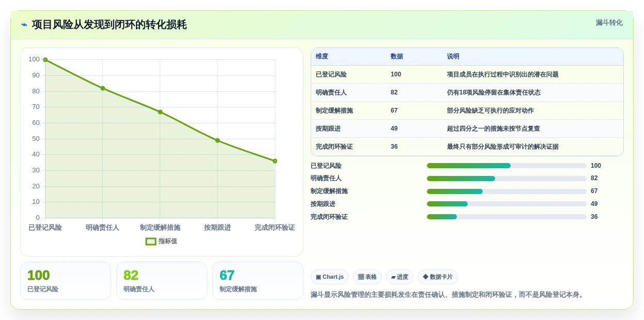Select the 进度 chip

pos(400,277)
